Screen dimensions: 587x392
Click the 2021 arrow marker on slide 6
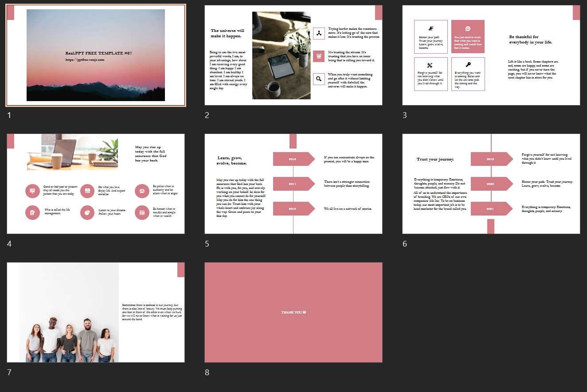(492, 208)
